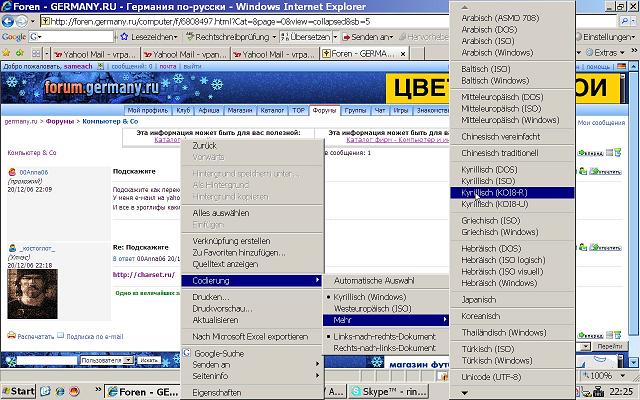Select Chinesisch vereinfacht encoding
The height and width of the screenshot is (400, 640).
point(512,137)
